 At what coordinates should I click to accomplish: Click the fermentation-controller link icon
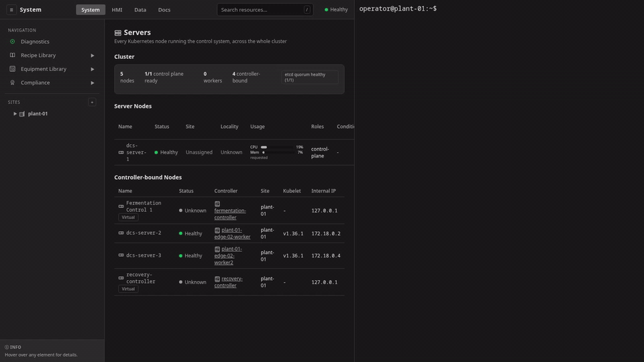217,204
